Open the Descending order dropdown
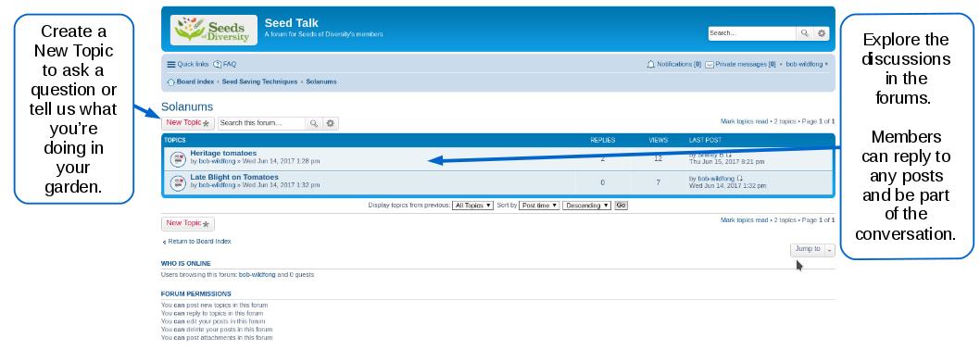 tap(586, 205)
